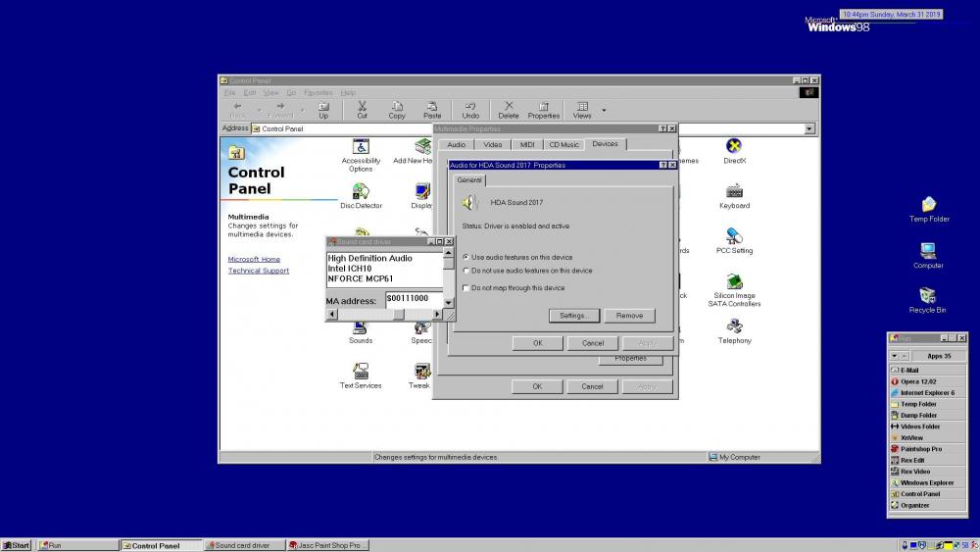Select 'Do not use audio features' option
Image resolution: width=980 pixels, height=552 pixels.
pos(466,271)
